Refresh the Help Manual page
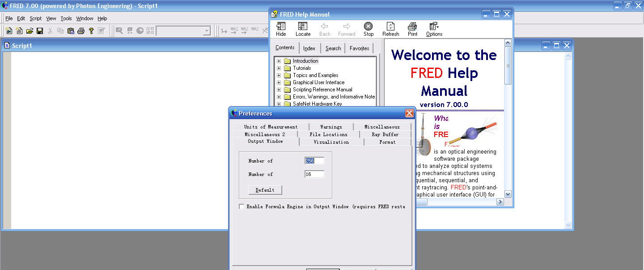The image size is (644, 270). (390, 30)
